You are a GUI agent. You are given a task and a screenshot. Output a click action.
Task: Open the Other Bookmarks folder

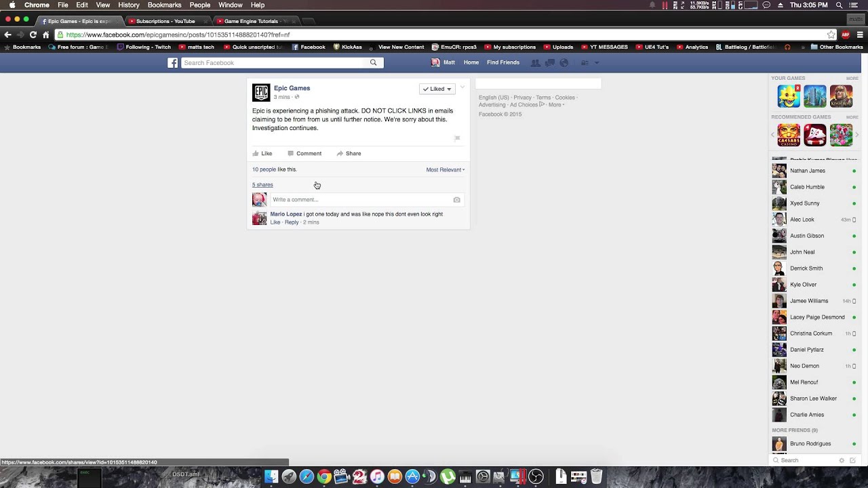(837, 47)
